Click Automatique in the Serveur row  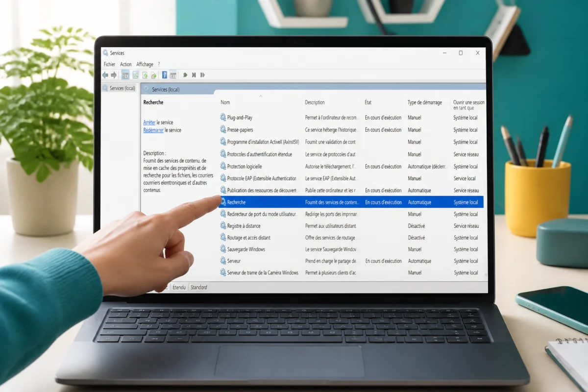point(419,261)
